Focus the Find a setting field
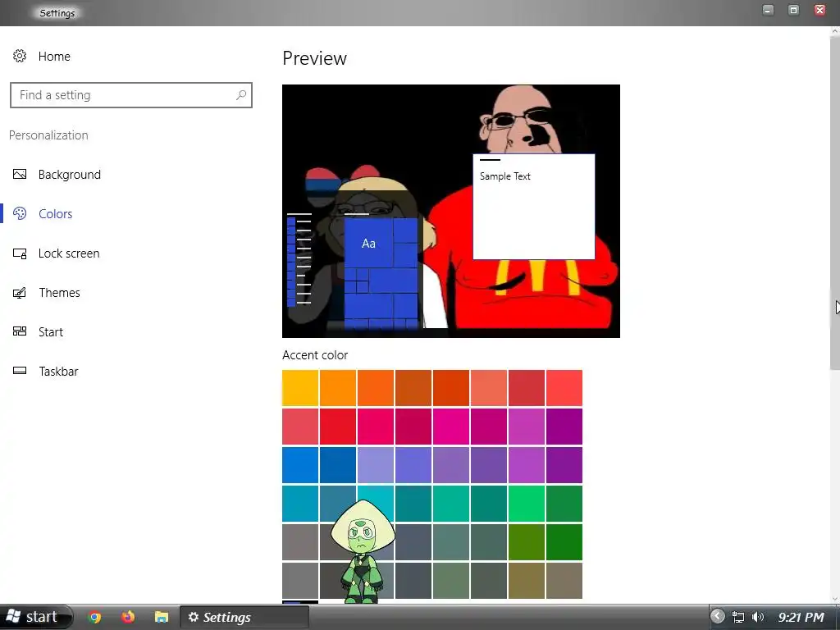 pos(131,95)
